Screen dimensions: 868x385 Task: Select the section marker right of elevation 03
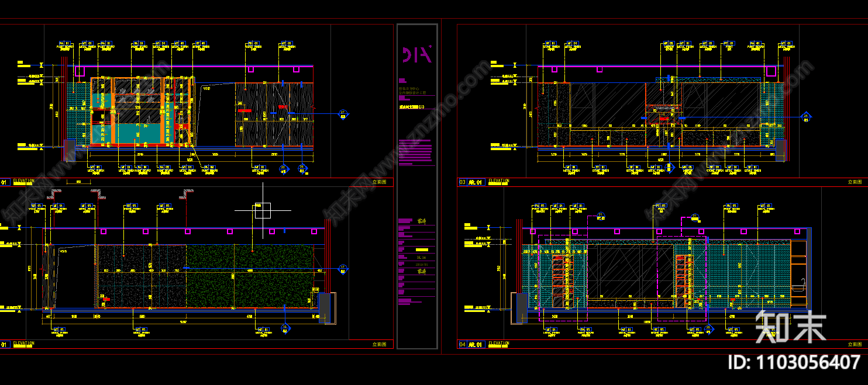pos(806,116)
